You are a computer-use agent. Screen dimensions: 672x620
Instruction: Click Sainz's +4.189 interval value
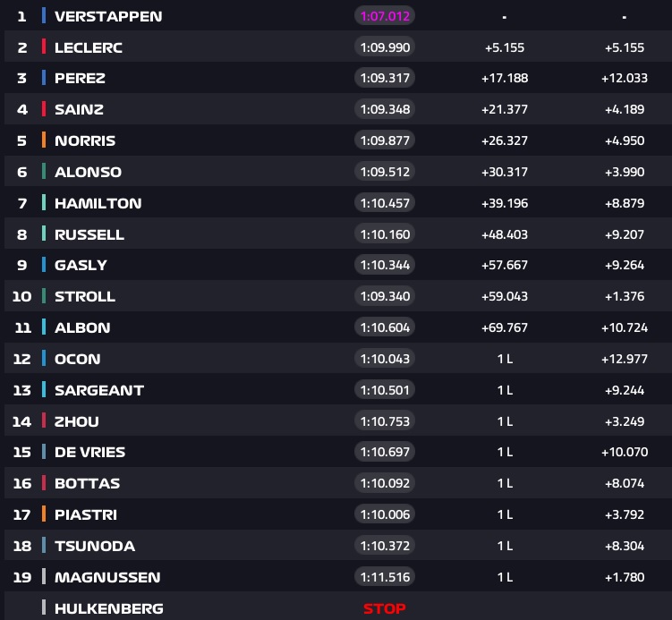click(x=624, y=109)
